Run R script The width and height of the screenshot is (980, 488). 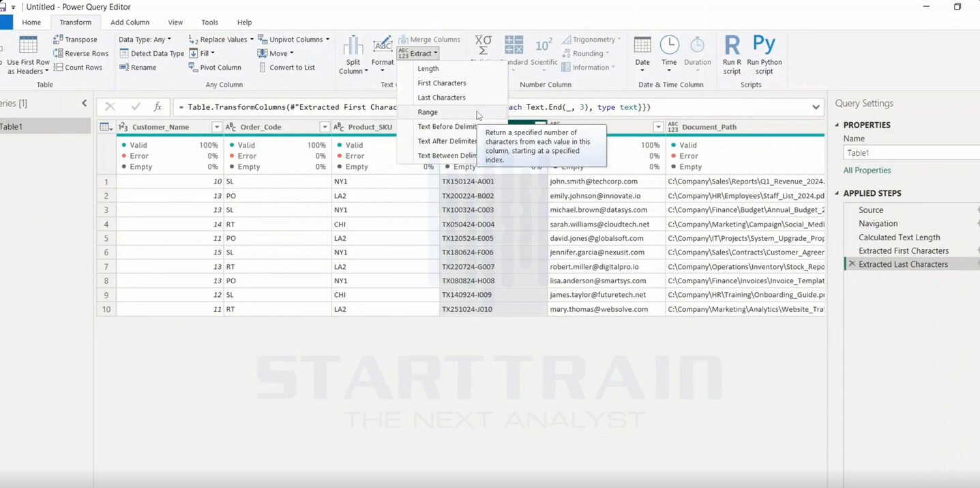(x=732, y=55)
